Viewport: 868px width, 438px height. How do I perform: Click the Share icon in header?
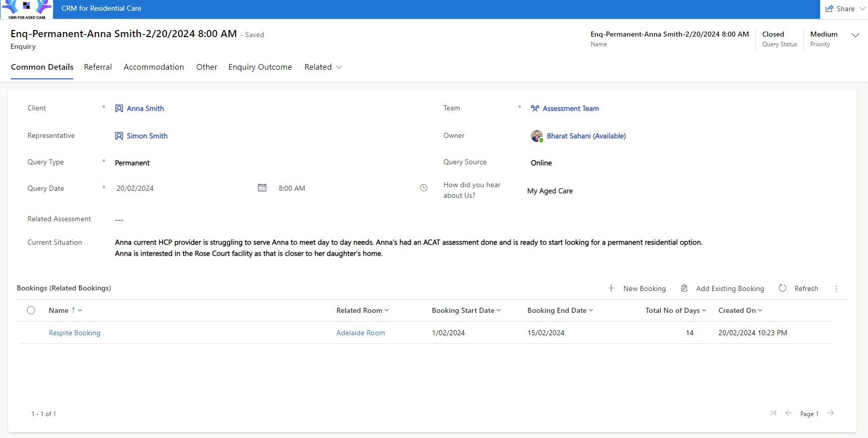pyautogui.click(x=830, y=9)
